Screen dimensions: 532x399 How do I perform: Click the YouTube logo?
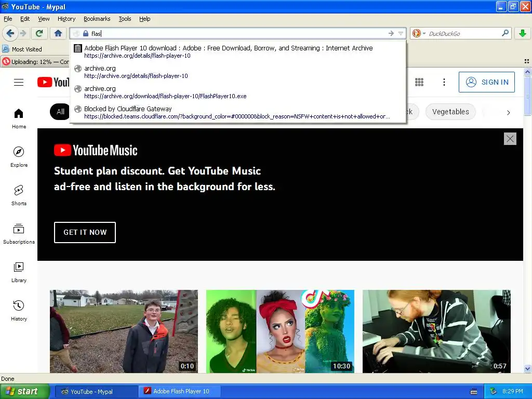click(x=54, y=82)
